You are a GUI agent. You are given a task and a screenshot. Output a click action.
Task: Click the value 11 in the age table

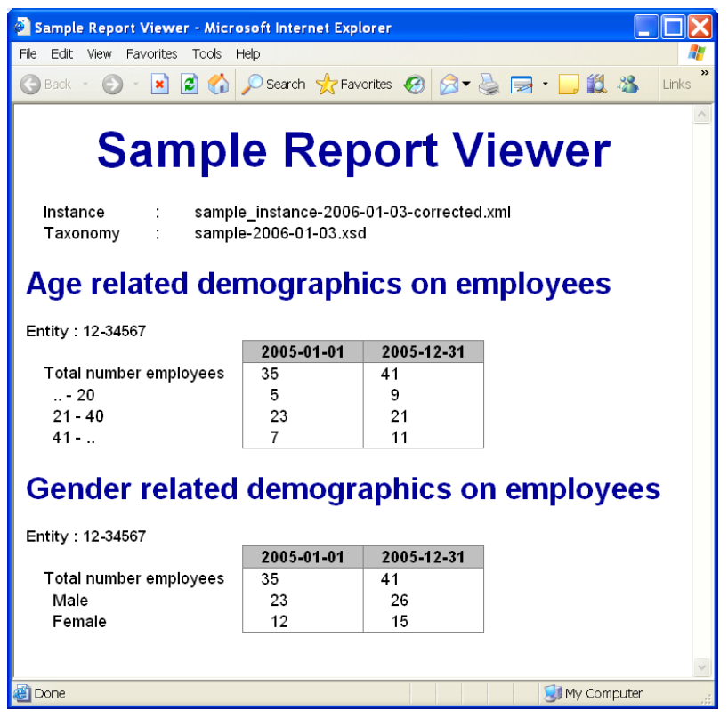pyautogui.click(x=400, y=438)
